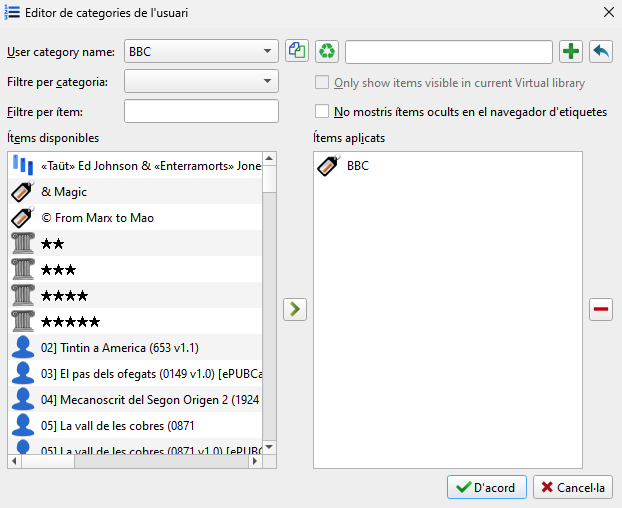This screenshot has height=508, width=622.
Task: Click green arrow to apply selected item
Action: coord(295,309)
